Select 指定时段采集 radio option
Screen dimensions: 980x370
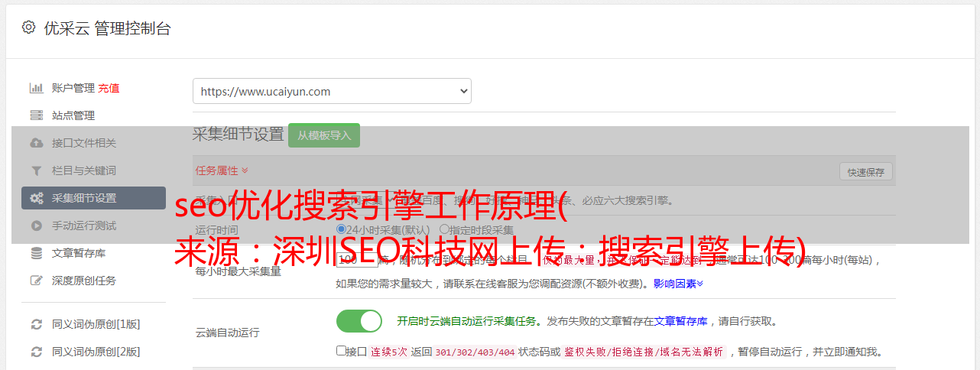point(444,229)
